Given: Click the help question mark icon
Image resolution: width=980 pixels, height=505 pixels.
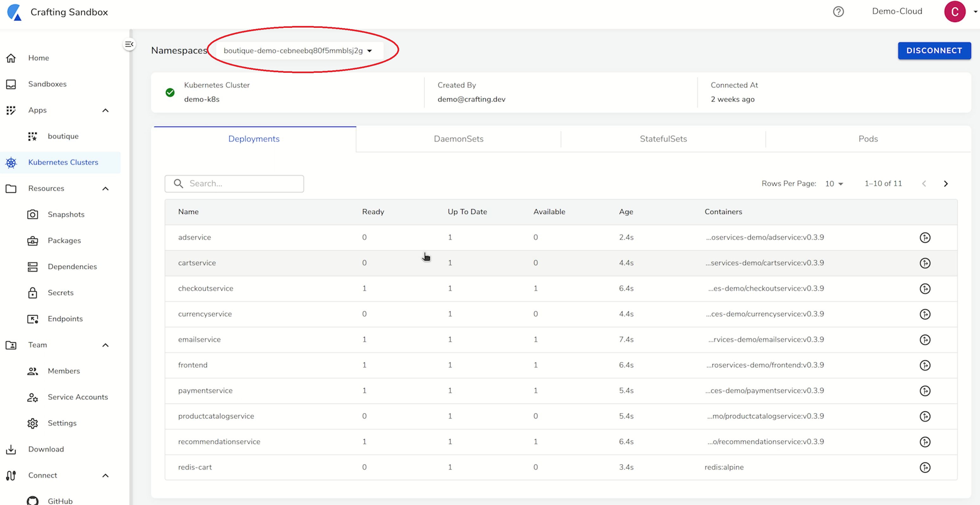Looking at the screenshot, I should point(838,12).
